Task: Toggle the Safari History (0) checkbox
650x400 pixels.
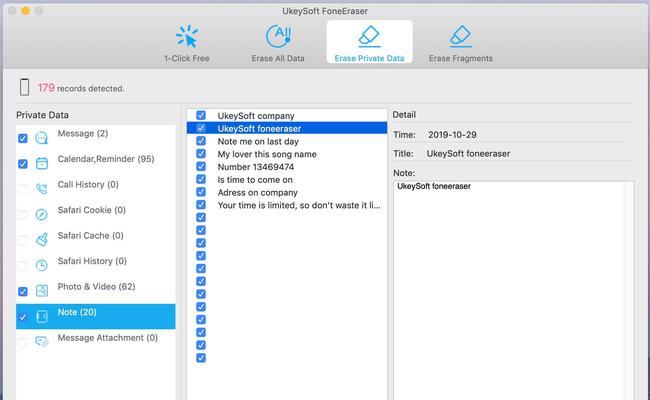Action: (x=23, y=266)
